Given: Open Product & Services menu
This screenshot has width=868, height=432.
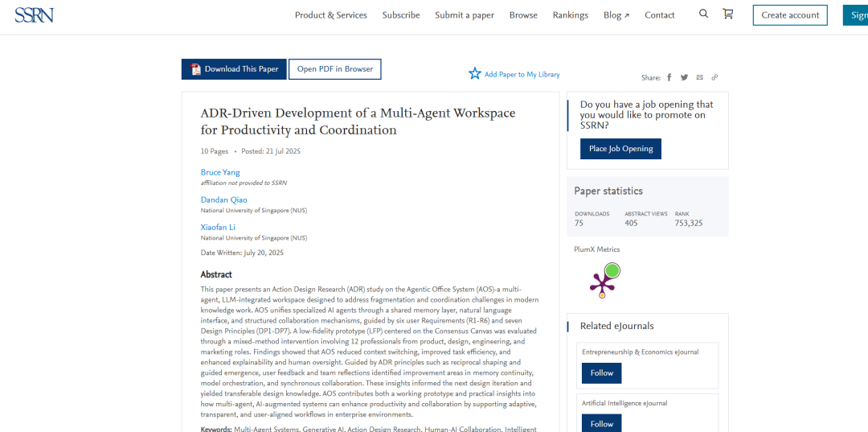Looking at the screenshot, I should pos(331,15).
